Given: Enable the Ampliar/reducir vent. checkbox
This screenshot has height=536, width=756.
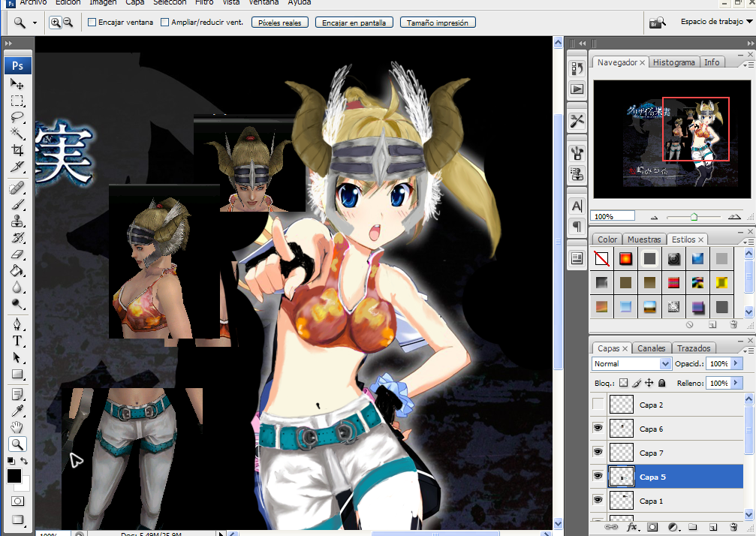Looking at the screenshot, I should click(x=165, y=23).
